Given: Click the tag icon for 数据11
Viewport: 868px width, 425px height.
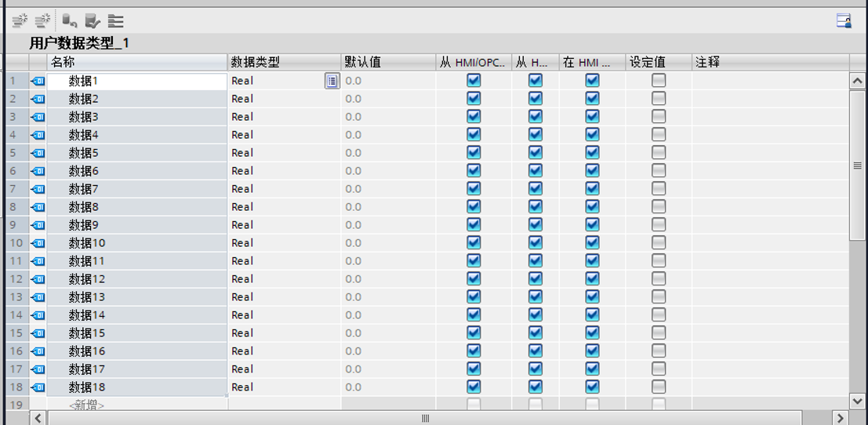Looking at the screenshot, I should [x=38, y=260].
